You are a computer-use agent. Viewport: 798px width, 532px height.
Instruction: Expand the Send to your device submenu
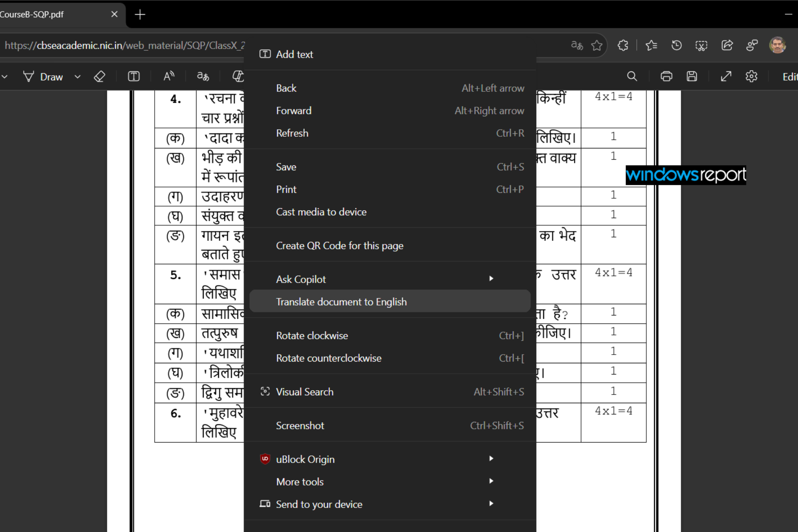click(x=390, y=504)
